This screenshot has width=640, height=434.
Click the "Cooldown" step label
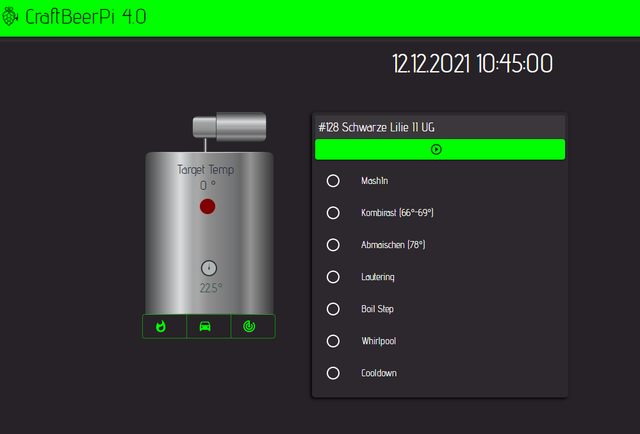(379, 373)
